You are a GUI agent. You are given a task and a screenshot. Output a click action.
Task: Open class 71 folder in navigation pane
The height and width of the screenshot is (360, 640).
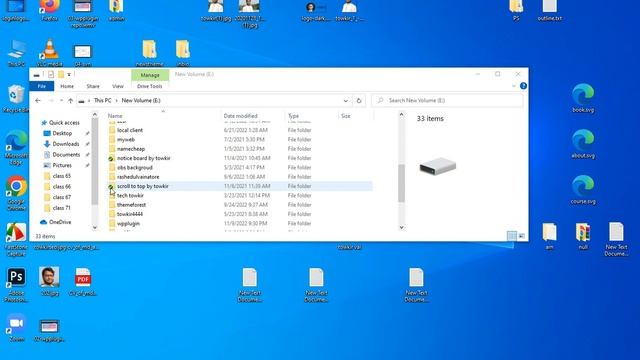pyautogui.click(x=57, y=208)
